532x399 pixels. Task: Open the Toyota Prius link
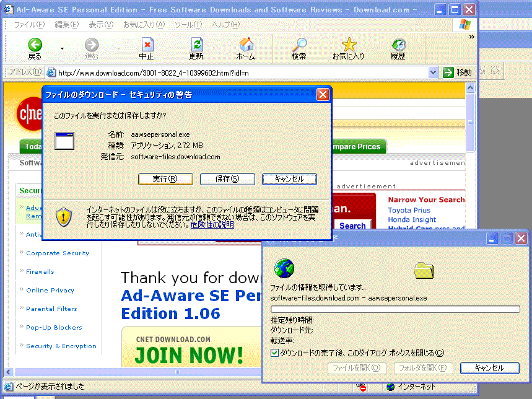(x=409, y=211)
